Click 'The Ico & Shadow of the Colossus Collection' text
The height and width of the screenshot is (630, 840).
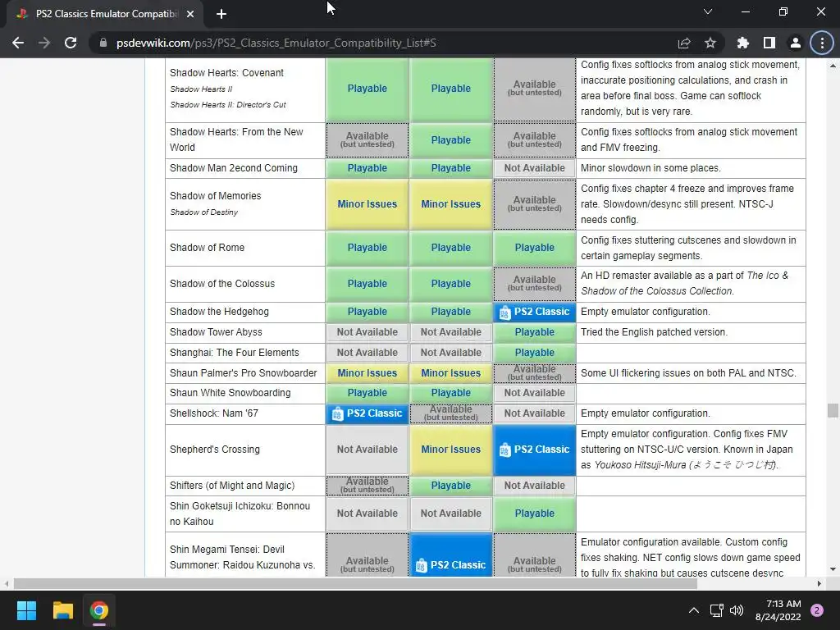[x=685, y=283]
